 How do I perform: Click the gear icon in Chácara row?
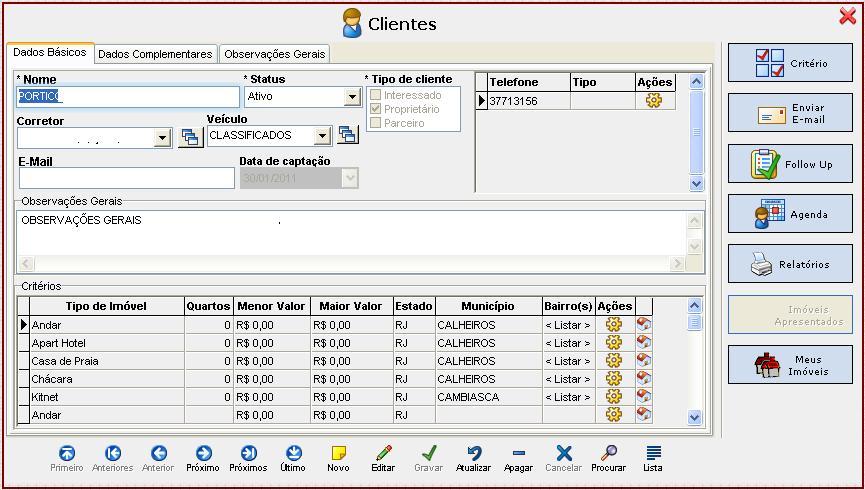[614, 379]
